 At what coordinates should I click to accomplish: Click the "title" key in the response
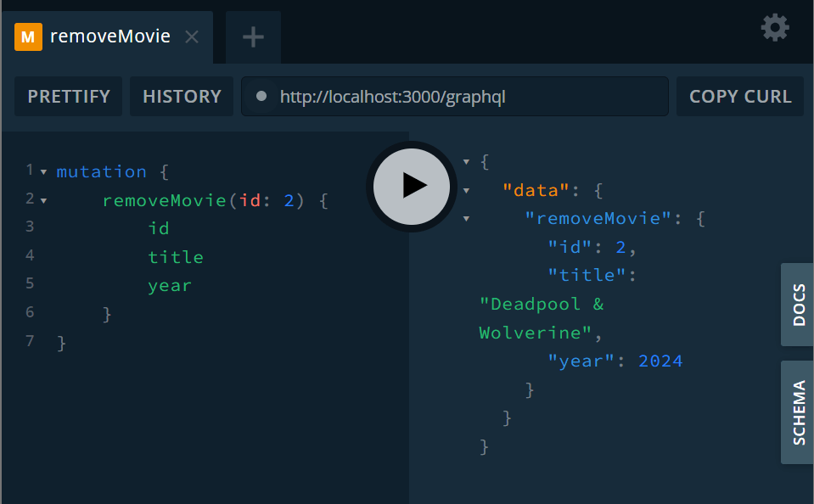(587, 275)
